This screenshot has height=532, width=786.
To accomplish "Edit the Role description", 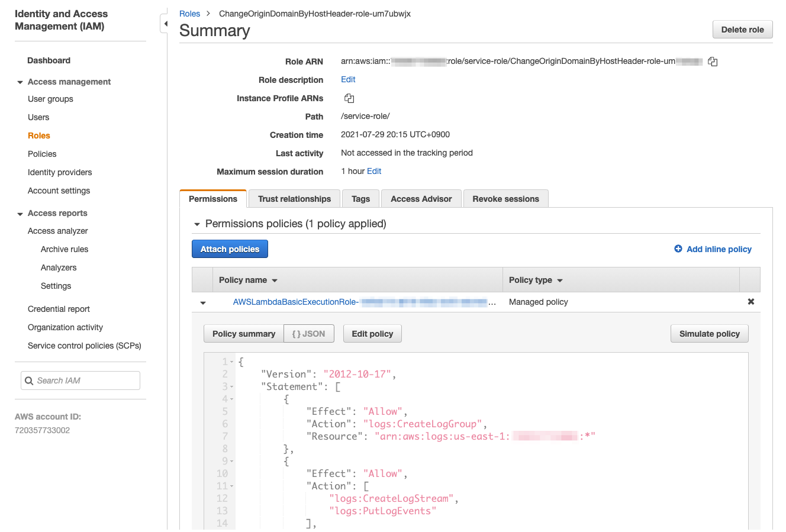I will click(x=348, y=79).
